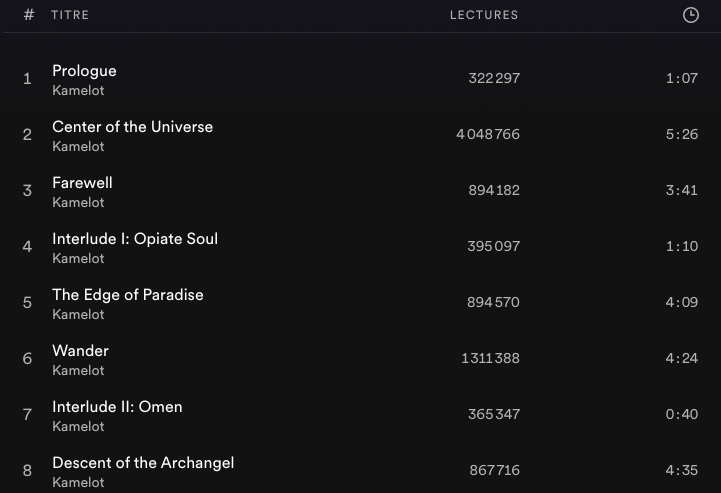Click play count 1311388 for Wander
721x493 pixels.
(x=490, y=358)
